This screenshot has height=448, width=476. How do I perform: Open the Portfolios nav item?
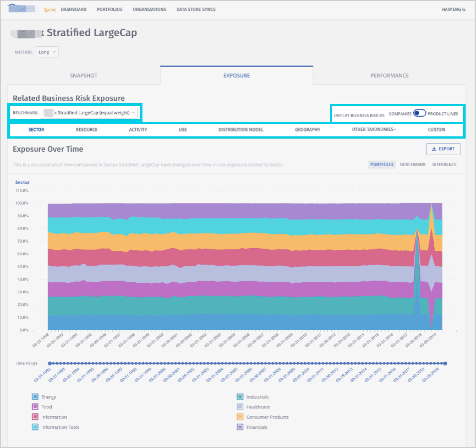110,10
